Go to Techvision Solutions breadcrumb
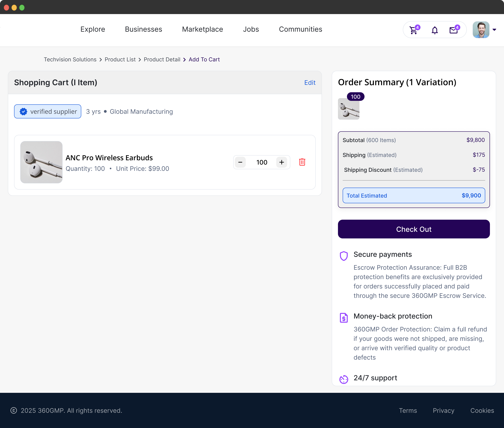Viewport: 504px width, 428px height. [x=70, y=59]
